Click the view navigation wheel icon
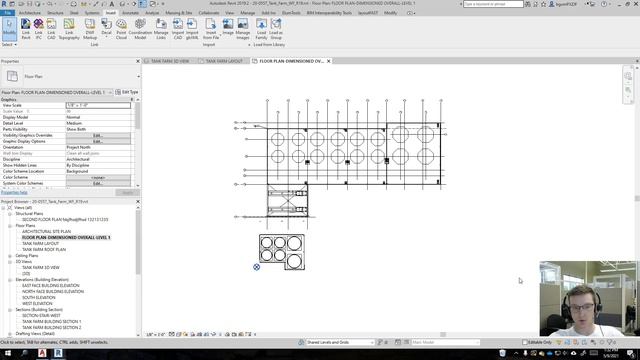 (628, 76)
